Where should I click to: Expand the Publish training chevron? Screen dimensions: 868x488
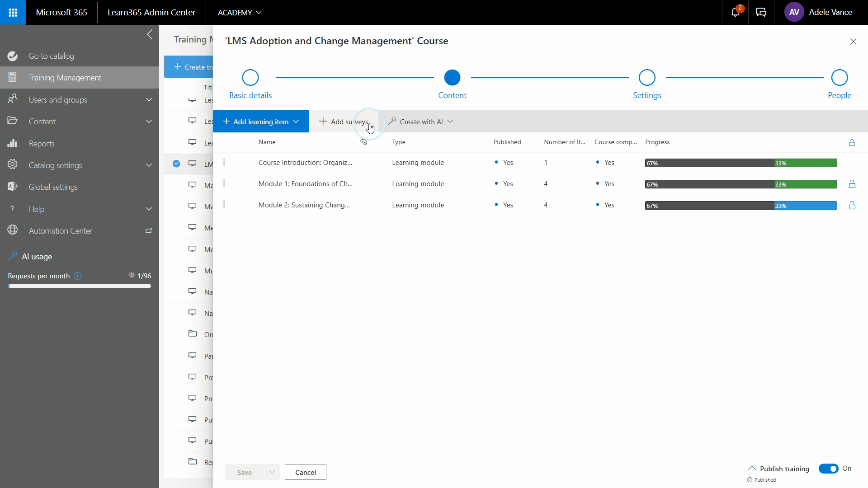[752, 468]
